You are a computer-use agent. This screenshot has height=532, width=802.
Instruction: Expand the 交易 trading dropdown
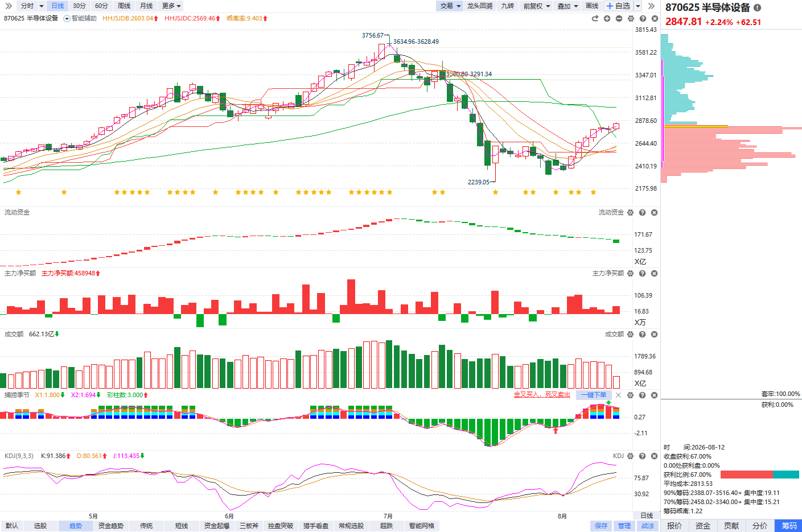tap(450, 6)
